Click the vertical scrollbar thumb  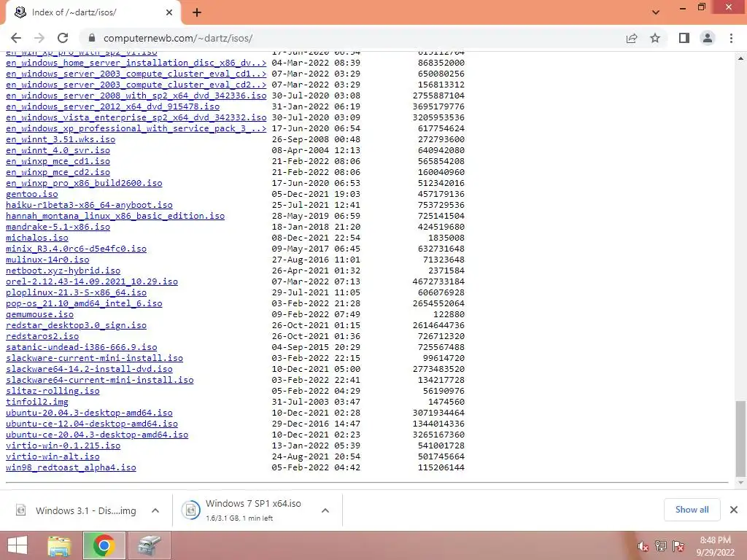(x=740, y=438)
